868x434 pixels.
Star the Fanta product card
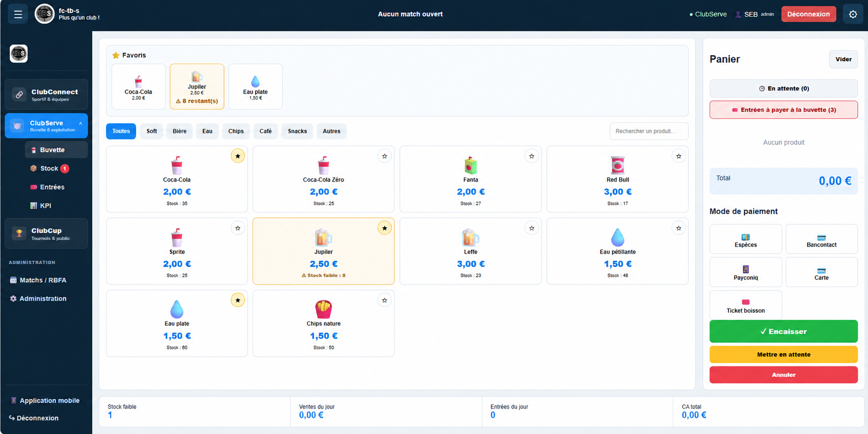click(532, 156)
